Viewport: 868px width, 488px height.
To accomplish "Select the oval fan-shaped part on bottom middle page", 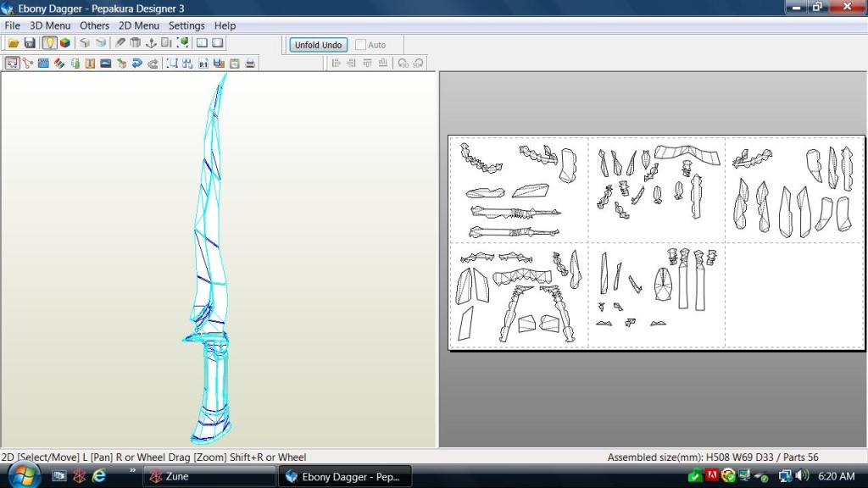I will pyautogui.click(x=663, y=285).
